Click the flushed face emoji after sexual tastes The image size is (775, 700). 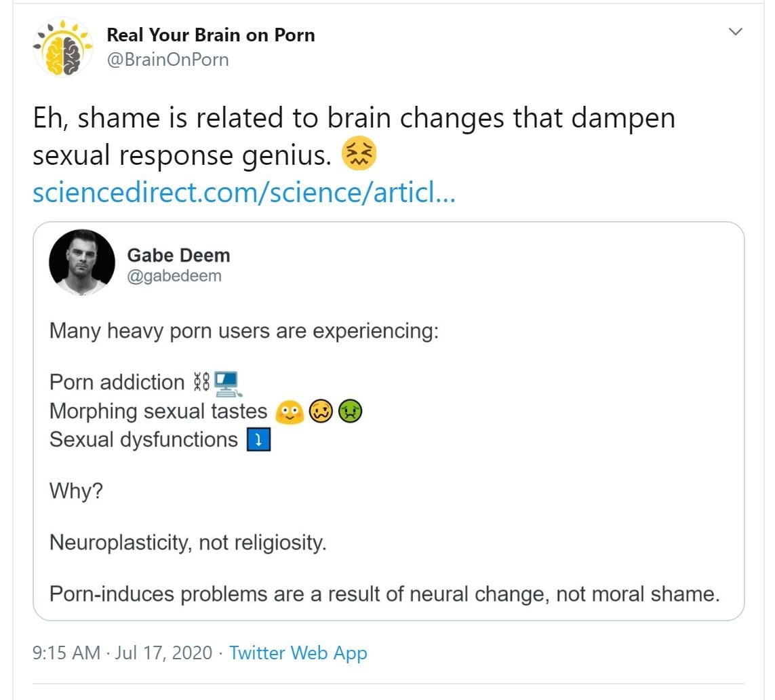(x=289, y=411)
